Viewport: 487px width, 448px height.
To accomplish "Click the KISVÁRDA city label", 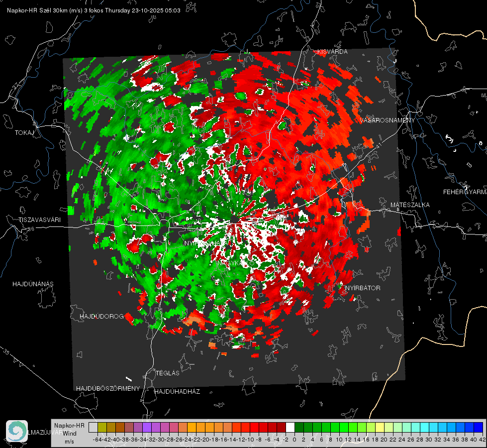I will coord(332,52).
